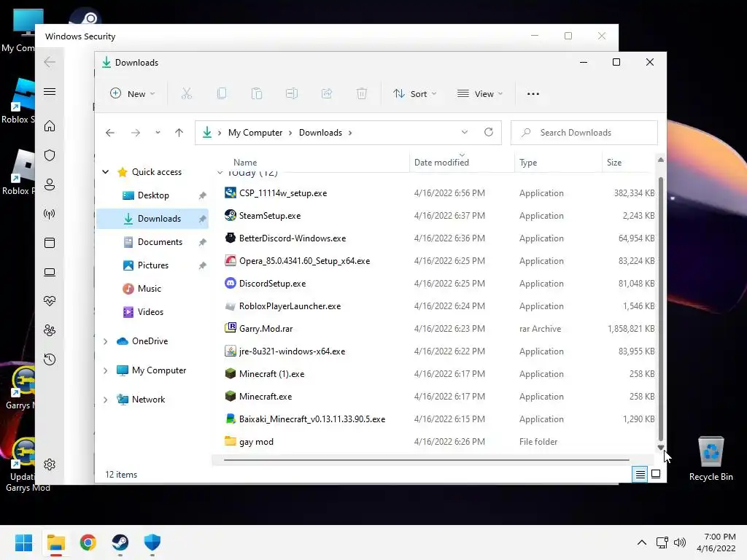Open the New item menu
This screenshot has width=747, height=560.
coord(132,94)
